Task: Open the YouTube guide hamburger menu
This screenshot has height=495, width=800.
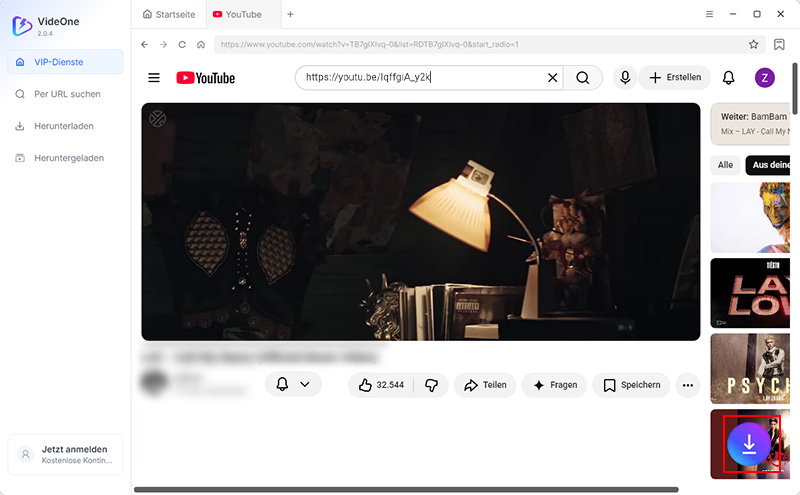Action: pyautogui.click(x=154, y=78)
